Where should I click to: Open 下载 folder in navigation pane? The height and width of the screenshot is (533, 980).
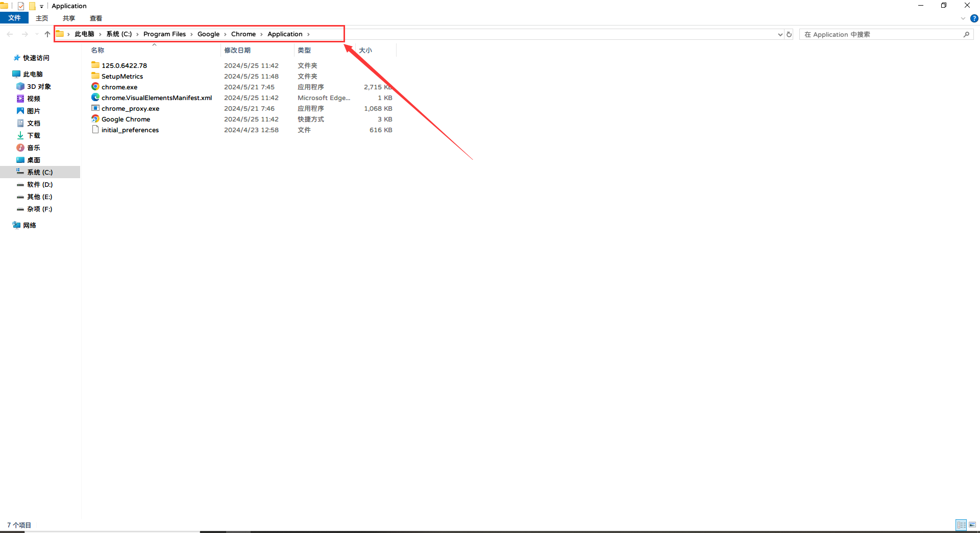33,135
